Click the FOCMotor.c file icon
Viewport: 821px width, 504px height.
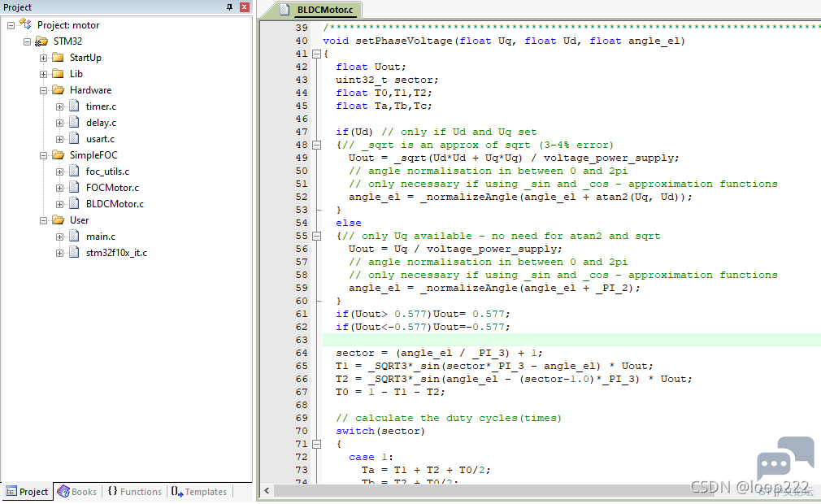coord(74,187)
